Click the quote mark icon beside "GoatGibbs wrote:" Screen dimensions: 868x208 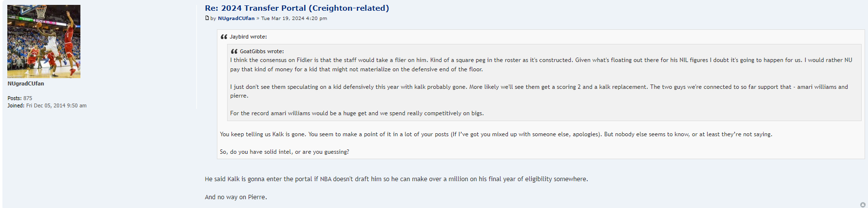click(x=234, y=51)
